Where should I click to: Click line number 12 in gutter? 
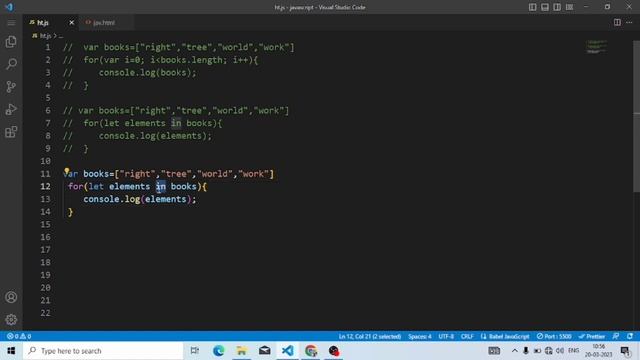(x=45, y=186)
